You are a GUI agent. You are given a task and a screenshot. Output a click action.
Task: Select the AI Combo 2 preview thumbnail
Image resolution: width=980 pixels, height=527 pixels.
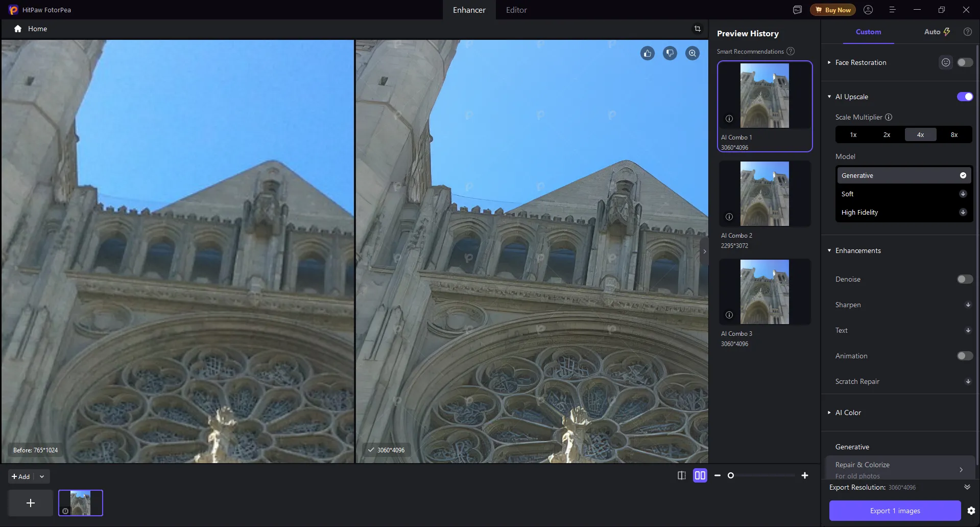point(764,194)
